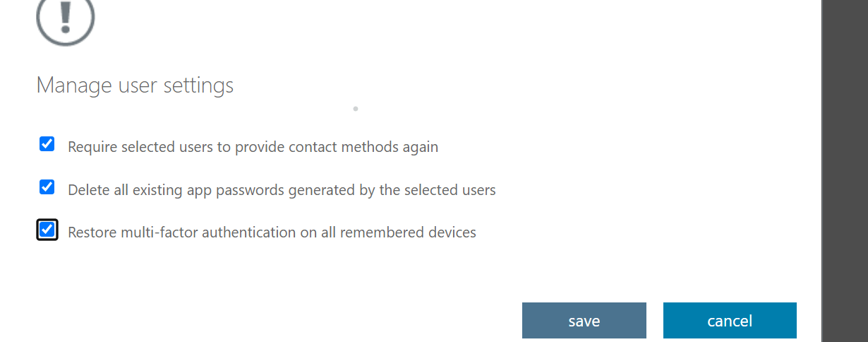Viewport: 868px width, 342px height.
Task: Click the circle outline of the alert icon
Action: tap(41, 30)
